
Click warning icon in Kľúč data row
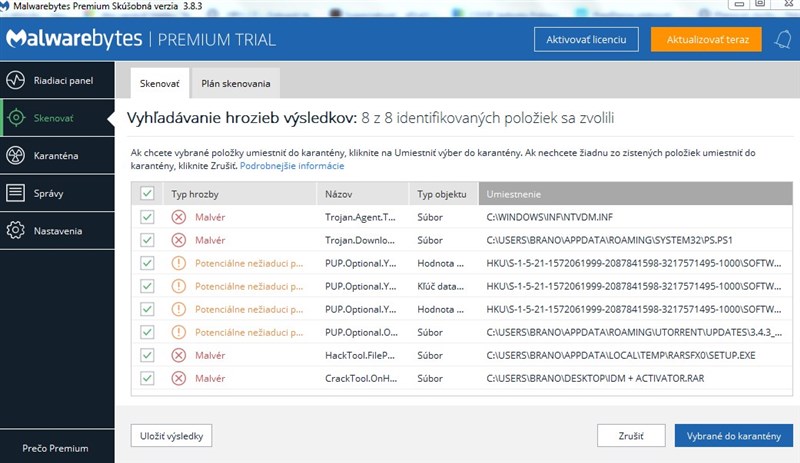(178, 286)
